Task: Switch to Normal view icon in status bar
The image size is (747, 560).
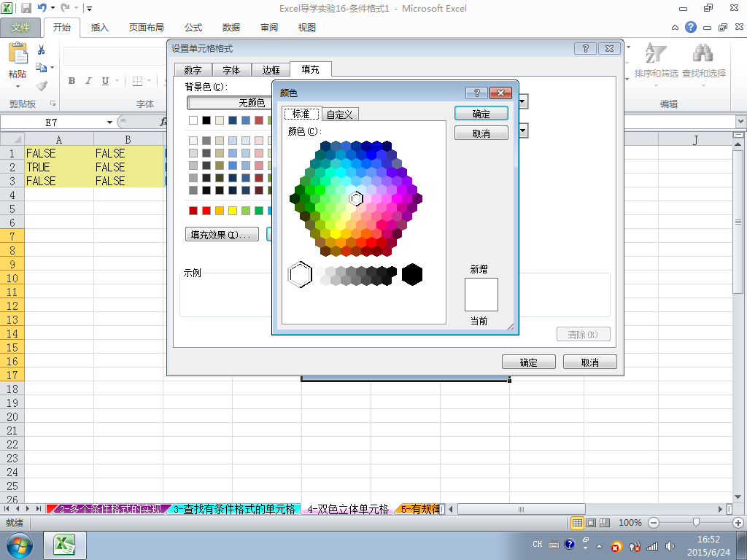Action: point(578,523)
